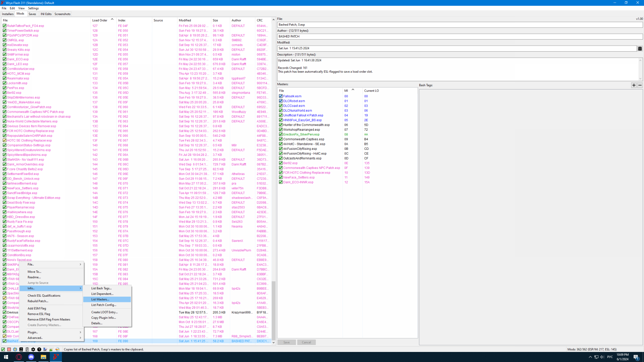
Task: Switch to the Installers tab
Action: (x=8, y=14)
